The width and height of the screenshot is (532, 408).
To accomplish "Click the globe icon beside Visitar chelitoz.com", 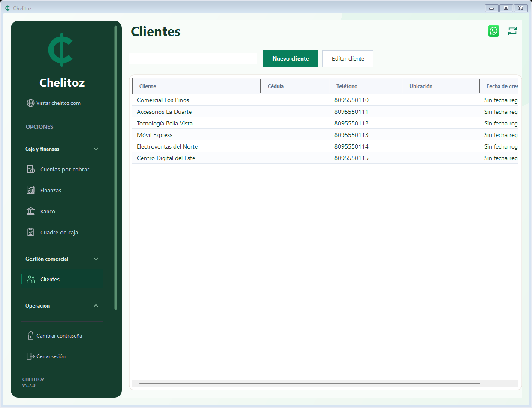I will 30,103.
